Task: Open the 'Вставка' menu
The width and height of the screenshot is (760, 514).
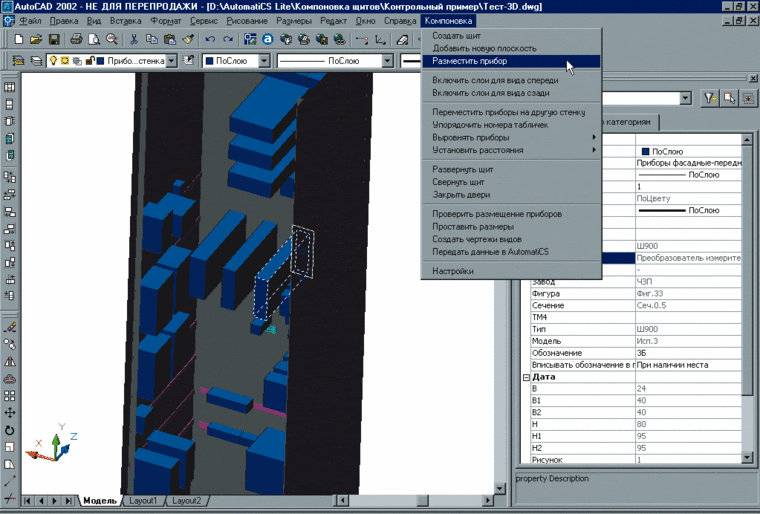Action: point(126,21)
